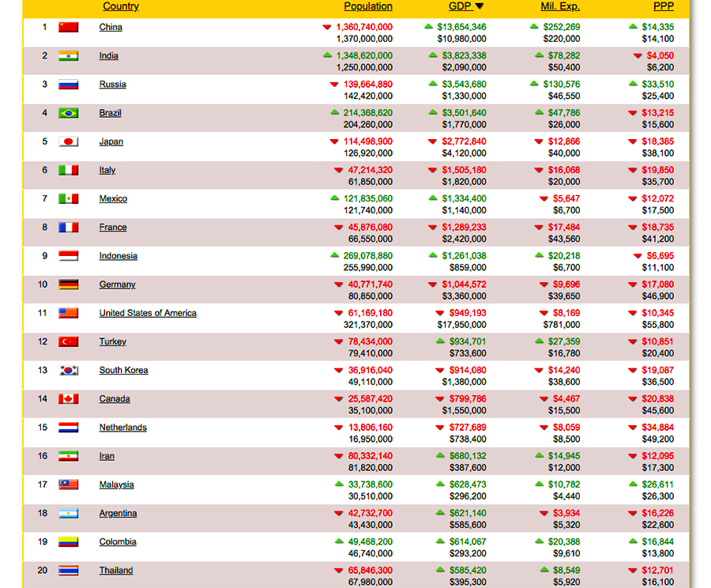Open the Netherlands country link
This screenshot has width=711, height=588.
click(x=122, y=428)
